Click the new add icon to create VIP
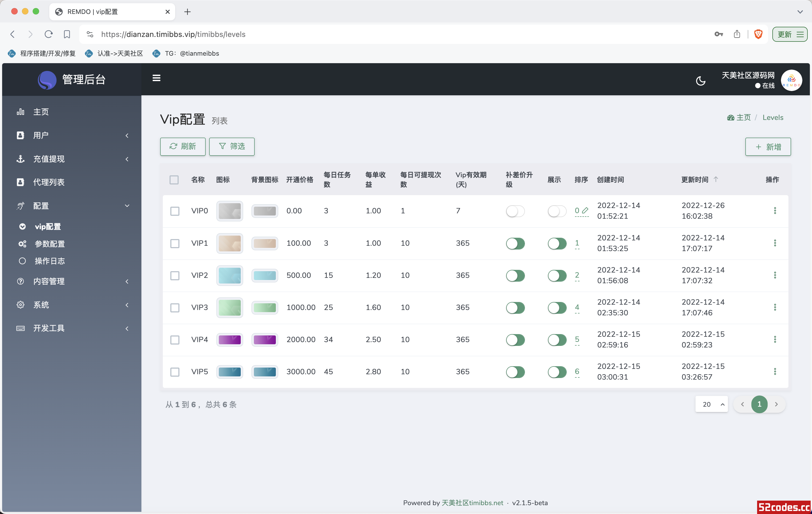This screenshot has height=514, width=812. (767, 147)
